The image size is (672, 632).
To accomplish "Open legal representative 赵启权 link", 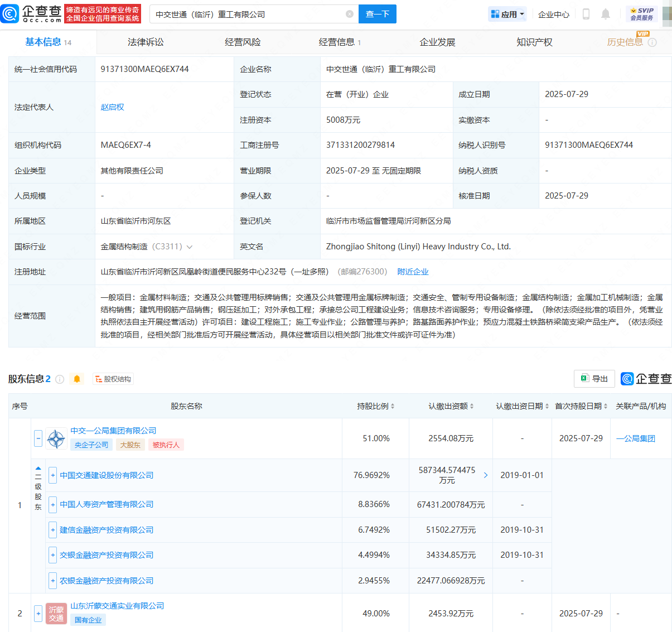I will [x=112, y=107].
